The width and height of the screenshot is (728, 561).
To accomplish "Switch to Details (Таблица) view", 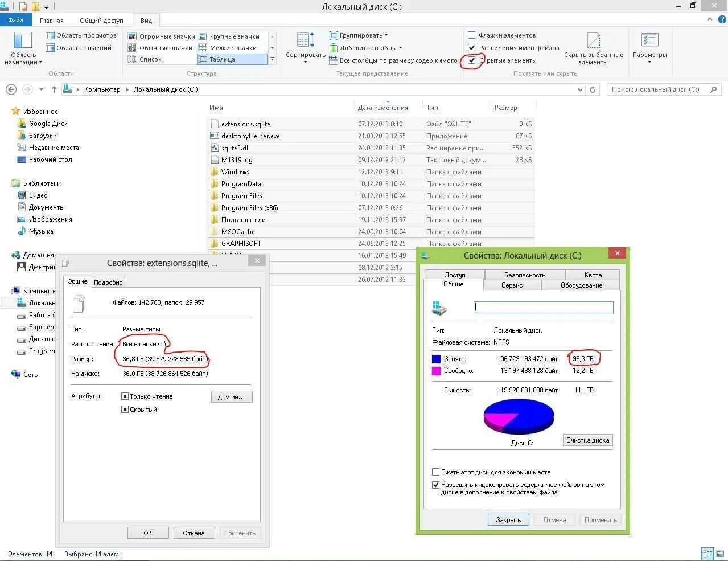I will point(232,59).
